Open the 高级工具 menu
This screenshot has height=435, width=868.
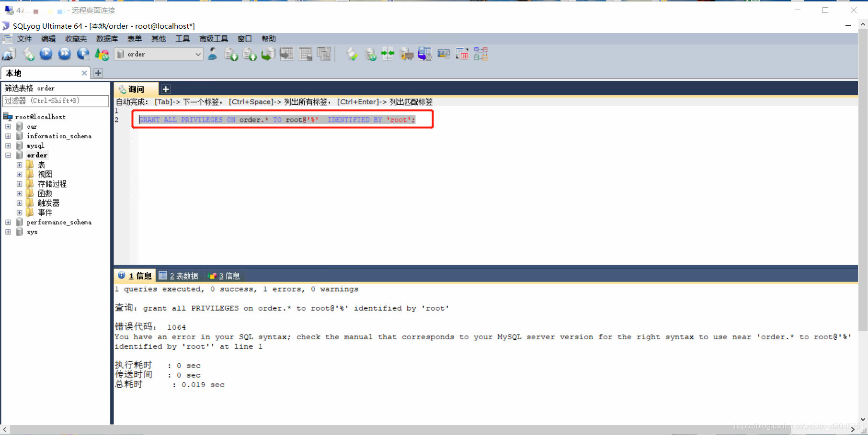click(214, 39)
